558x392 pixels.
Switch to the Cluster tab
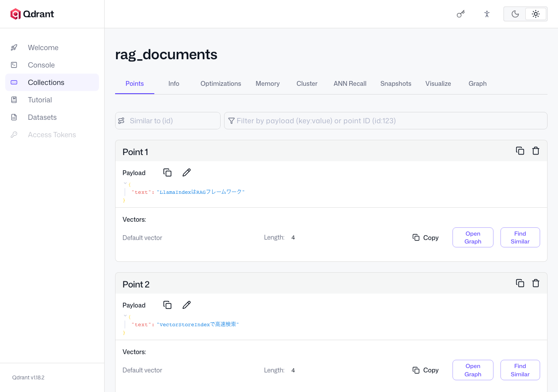(x=307, y=84)
